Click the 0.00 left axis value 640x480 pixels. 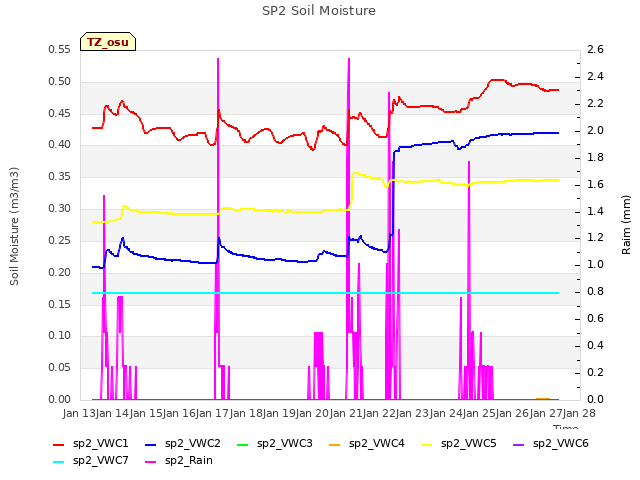60,400
